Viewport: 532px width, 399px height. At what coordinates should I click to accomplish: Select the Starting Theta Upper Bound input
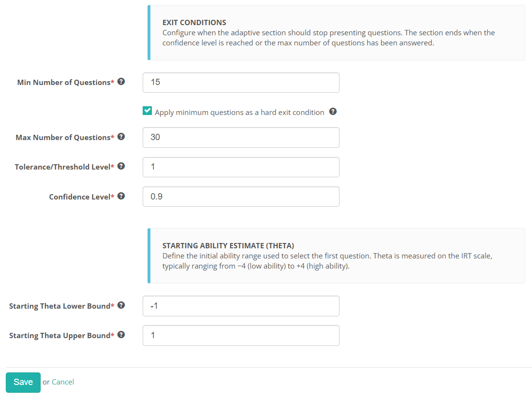241,335
